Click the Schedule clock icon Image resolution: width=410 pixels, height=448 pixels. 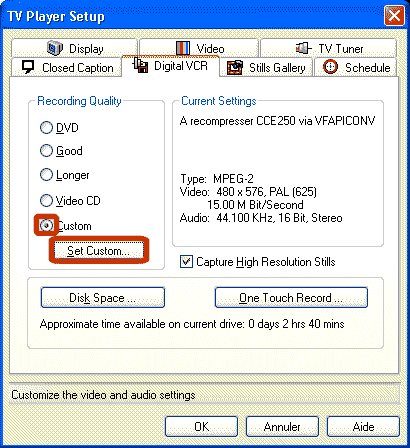coord(330,67)
